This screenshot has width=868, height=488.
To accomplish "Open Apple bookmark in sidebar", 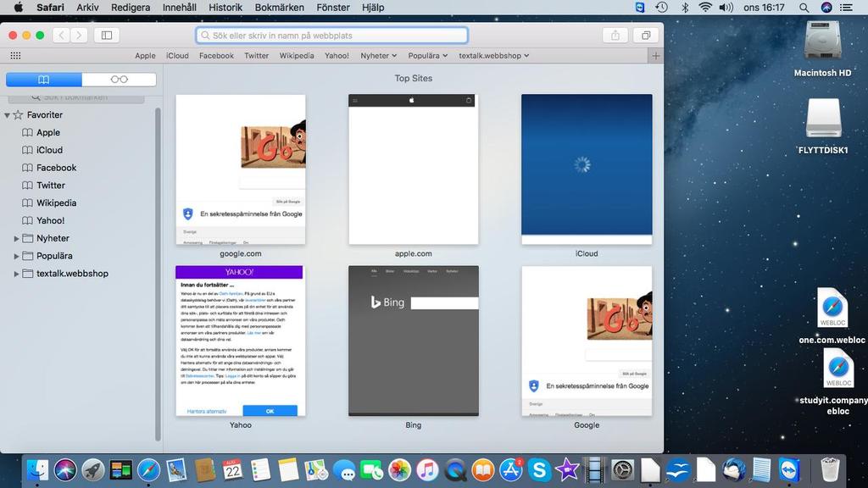I will [x=48, y=133].
